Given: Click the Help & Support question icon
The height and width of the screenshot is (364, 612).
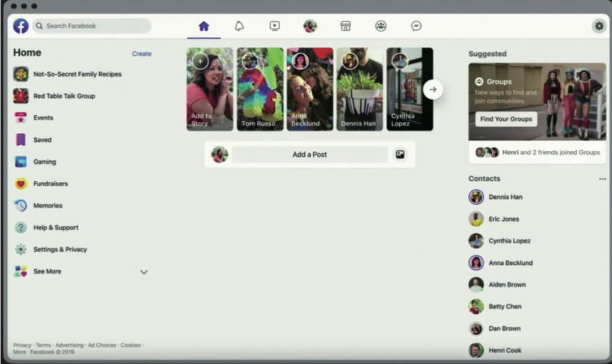Looking at the screenshot, I should tap(20, 227).
